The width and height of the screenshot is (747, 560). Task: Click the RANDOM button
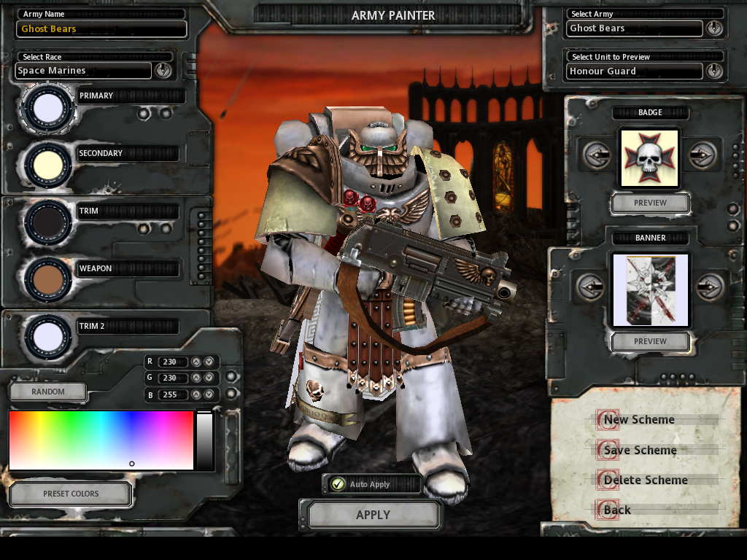(x=48, y=392)
